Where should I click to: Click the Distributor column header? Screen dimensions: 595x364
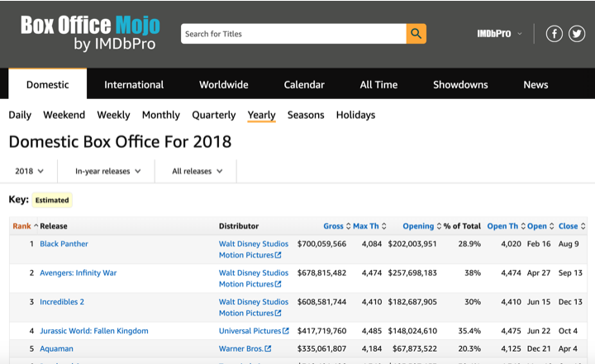pyautogui.click(x=239, y=226)
